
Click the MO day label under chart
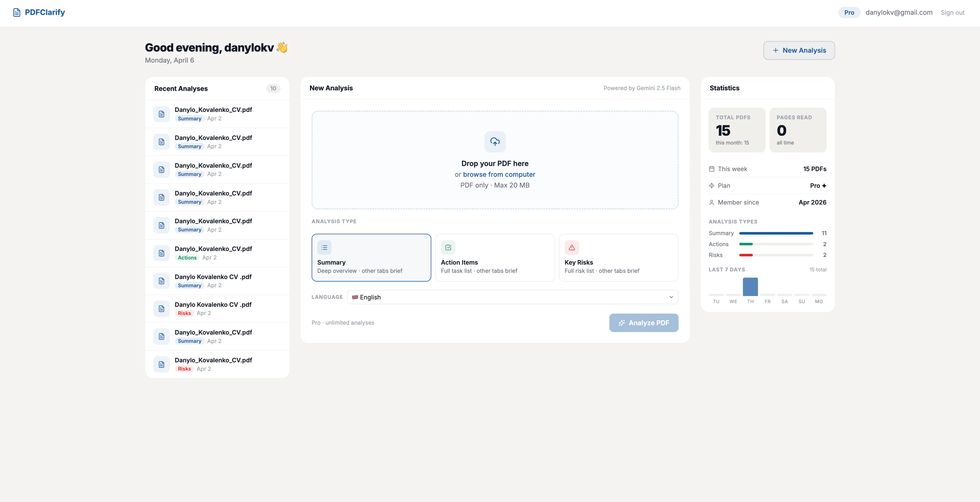point(819,301)
